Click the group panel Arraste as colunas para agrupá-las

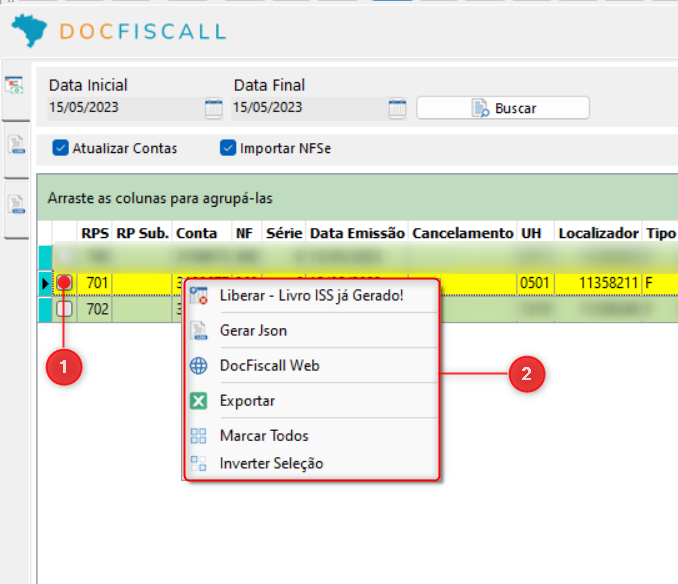tap(358, 198)
